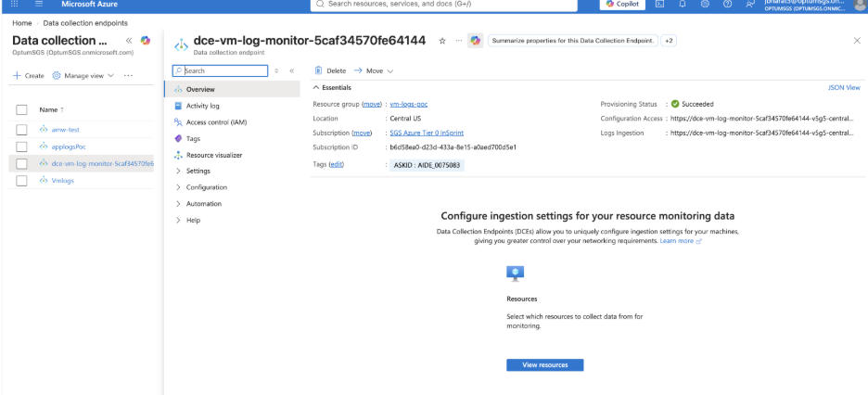This screenshot has width=868, height=395.
Task: Open the Copilot button in header
Action: tap(623, 4)
